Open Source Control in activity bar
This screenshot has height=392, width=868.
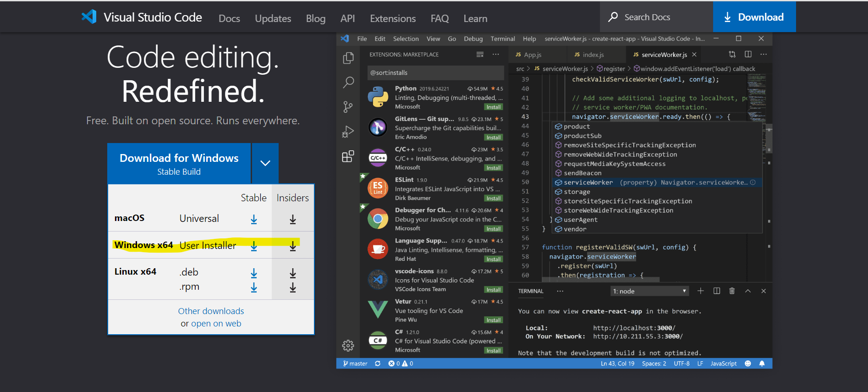tap(348, 107)
